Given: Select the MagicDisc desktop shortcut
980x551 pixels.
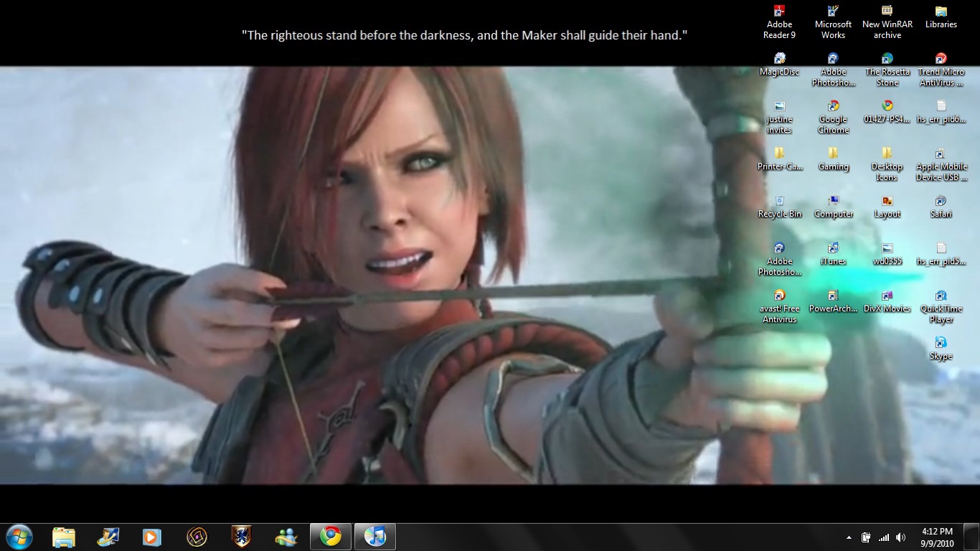Looking at the screenshot, I should click(779, 64).
